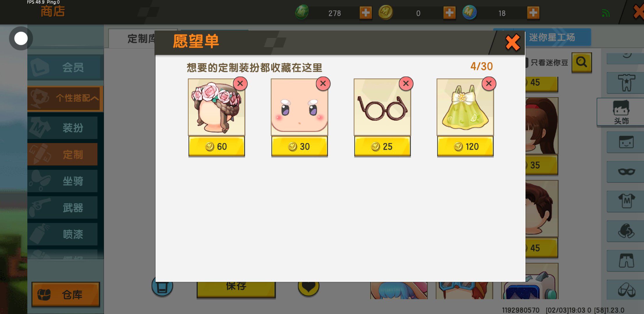
Task: Remove round glasses from the wishlist
Action: click(406, 84)
